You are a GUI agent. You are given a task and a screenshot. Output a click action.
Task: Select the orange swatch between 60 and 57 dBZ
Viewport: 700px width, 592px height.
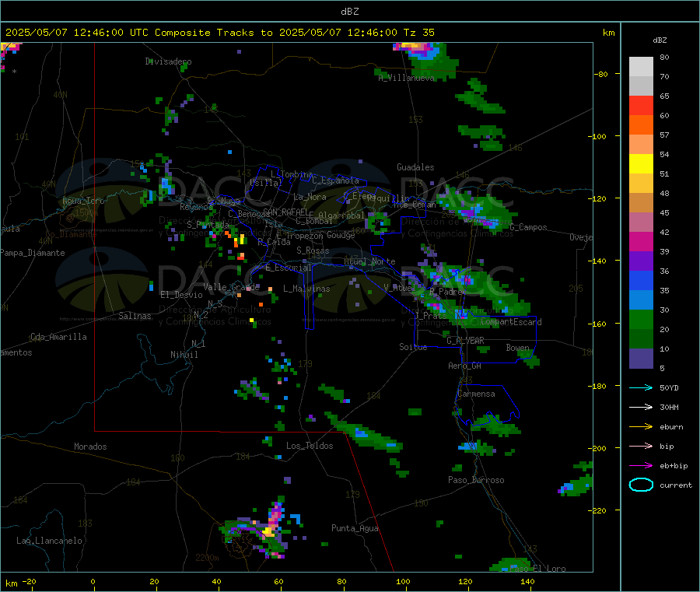(641, 125)
